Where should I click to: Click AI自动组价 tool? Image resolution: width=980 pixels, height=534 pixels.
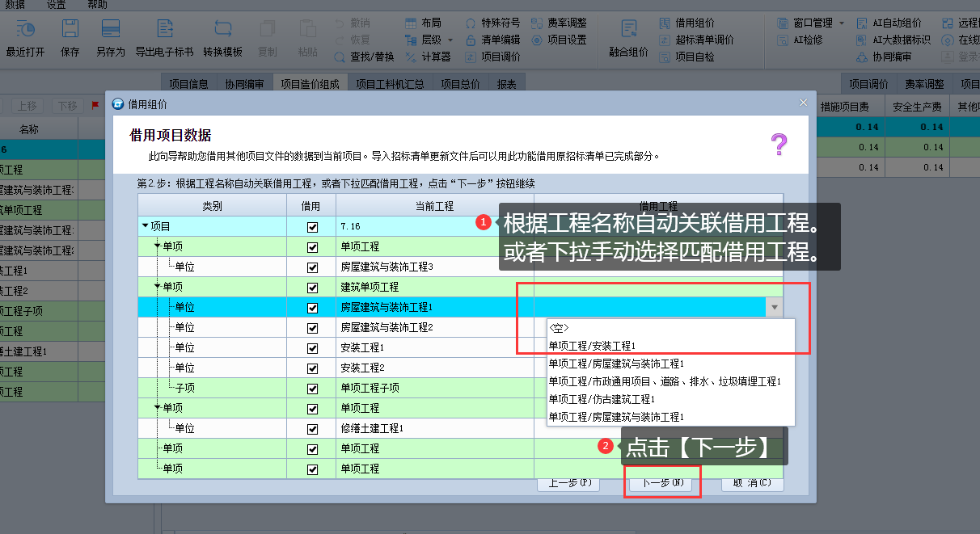coord(889,23)
